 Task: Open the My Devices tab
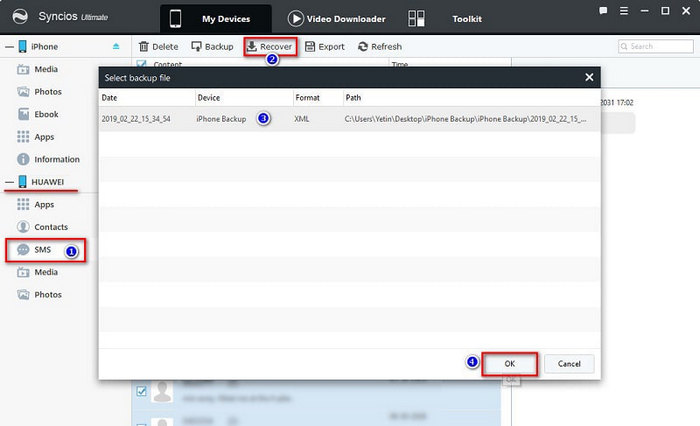coord(216,19)
